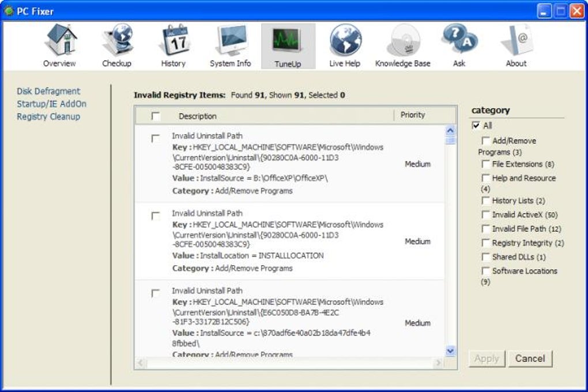Sort by the Priority column header
The image size is (588, 392).
[413, 115]
